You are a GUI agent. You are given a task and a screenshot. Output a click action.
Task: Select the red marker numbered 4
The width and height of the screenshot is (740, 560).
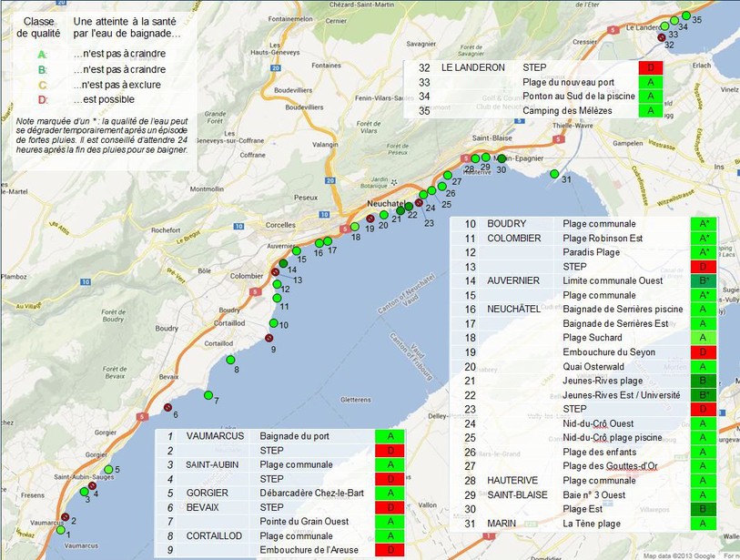click(x=93, y=486)
